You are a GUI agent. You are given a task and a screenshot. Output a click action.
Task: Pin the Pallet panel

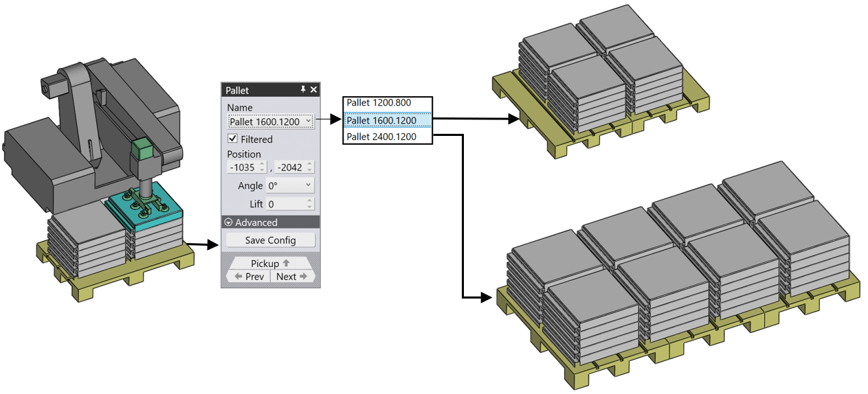pos(302,90)
